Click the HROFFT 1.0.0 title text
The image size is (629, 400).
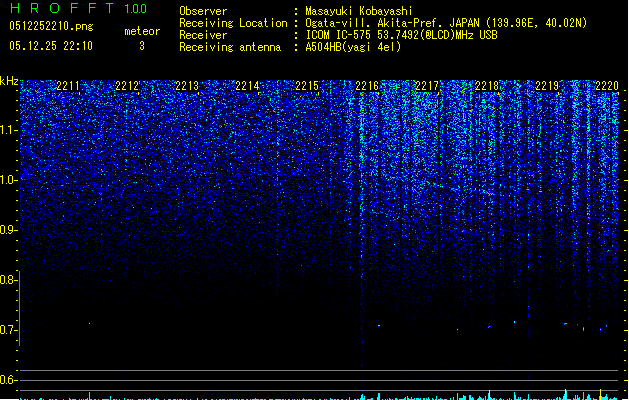click(79, 8)
